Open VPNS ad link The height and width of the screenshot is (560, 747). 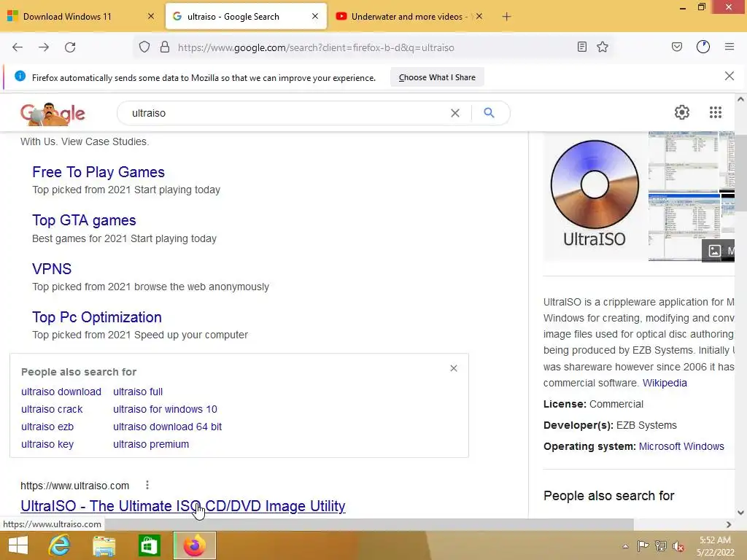coord(52,268)
